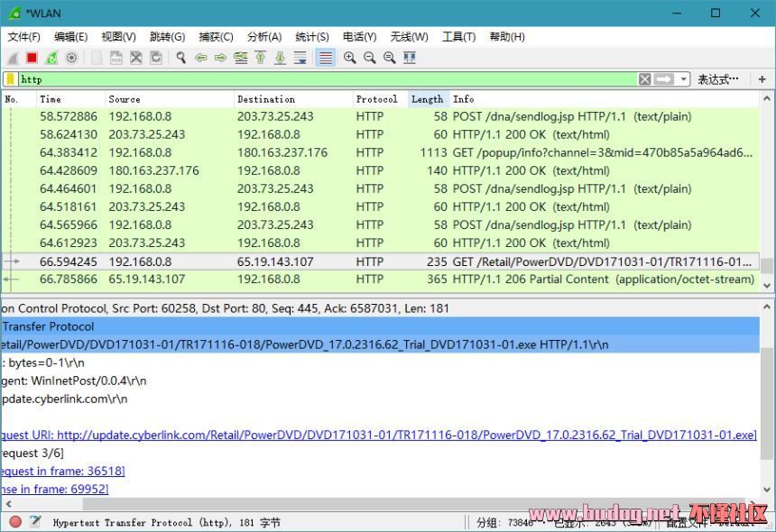Sort packets by Length column
776x532 pixels.
tap(427, 99)
